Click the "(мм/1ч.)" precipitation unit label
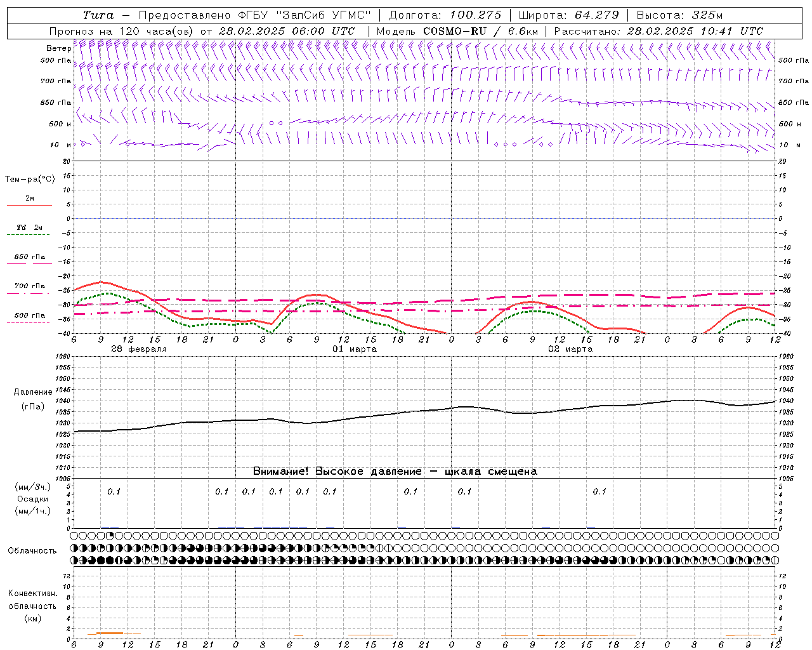The image size is (812, 650). (32, 511)
